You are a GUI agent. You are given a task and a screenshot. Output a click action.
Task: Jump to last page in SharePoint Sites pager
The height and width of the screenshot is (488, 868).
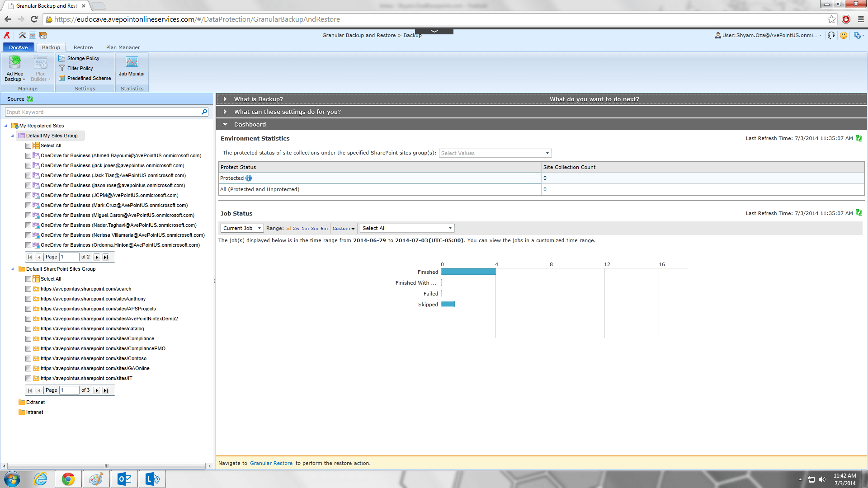[106, 390]
